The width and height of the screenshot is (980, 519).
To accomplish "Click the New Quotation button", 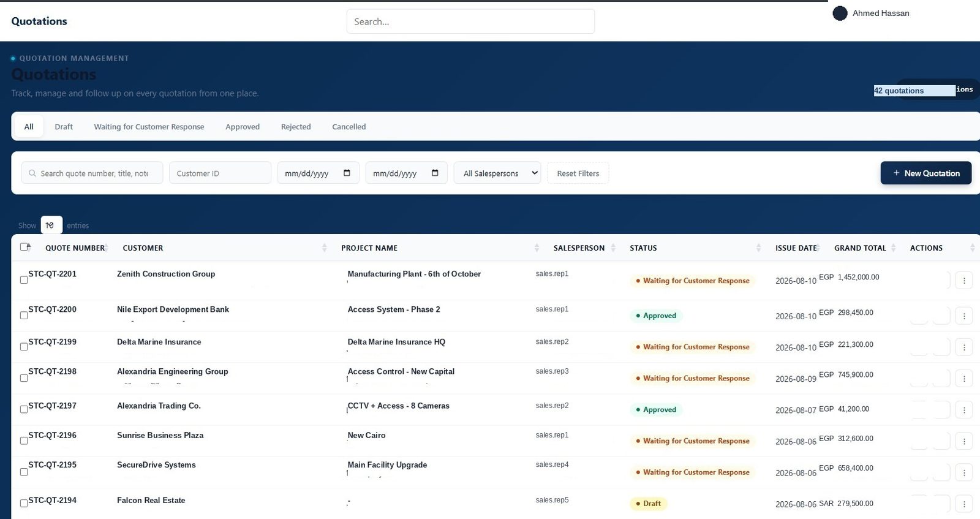I will coord(926,173).
